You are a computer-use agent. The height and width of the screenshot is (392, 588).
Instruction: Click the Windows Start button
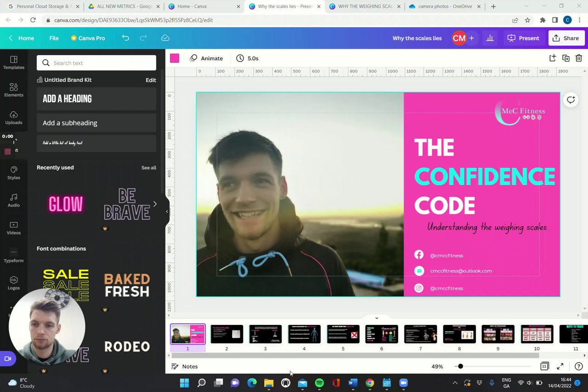tap(184, 383)
